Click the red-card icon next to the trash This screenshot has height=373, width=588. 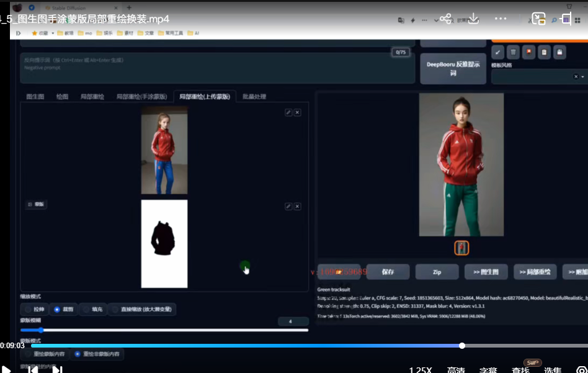tap(528, 53)
